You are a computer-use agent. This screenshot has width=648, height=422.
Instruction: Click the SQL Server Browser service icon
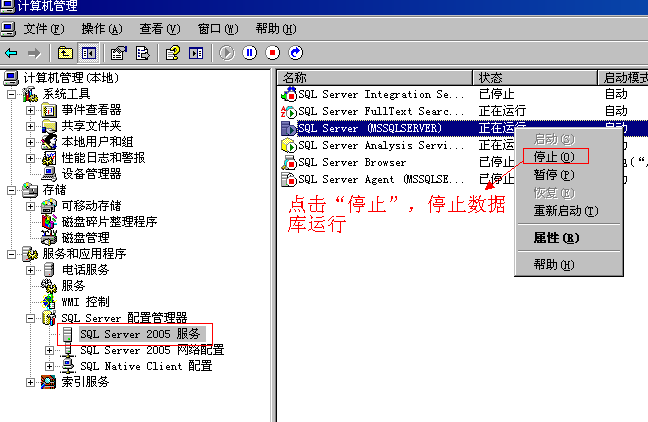[289, 162]
